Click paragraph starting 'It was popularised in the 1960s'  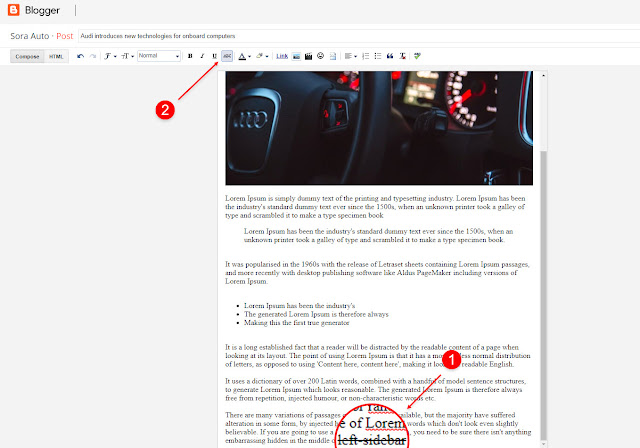click(378, 273)
